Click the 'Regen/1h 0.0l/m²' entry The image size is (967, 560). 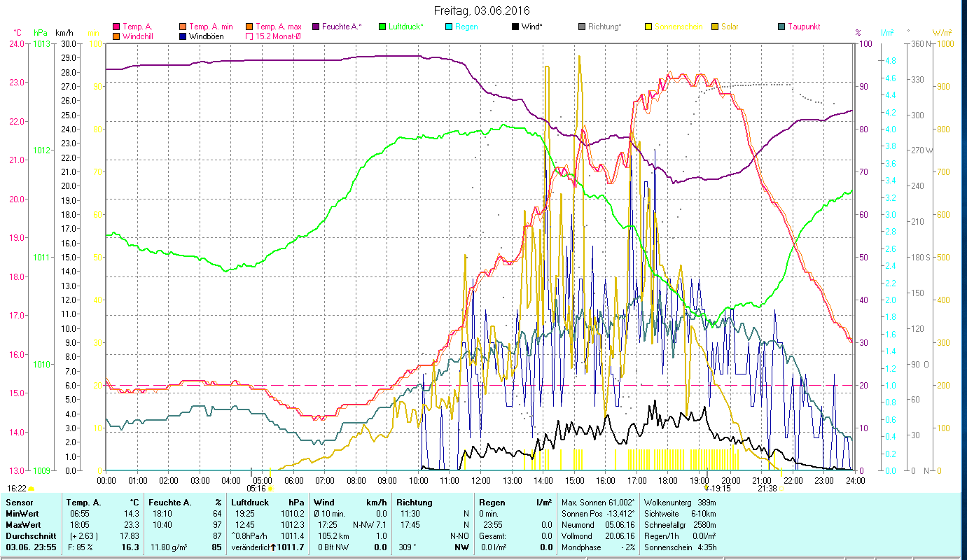tap(679, 535)
